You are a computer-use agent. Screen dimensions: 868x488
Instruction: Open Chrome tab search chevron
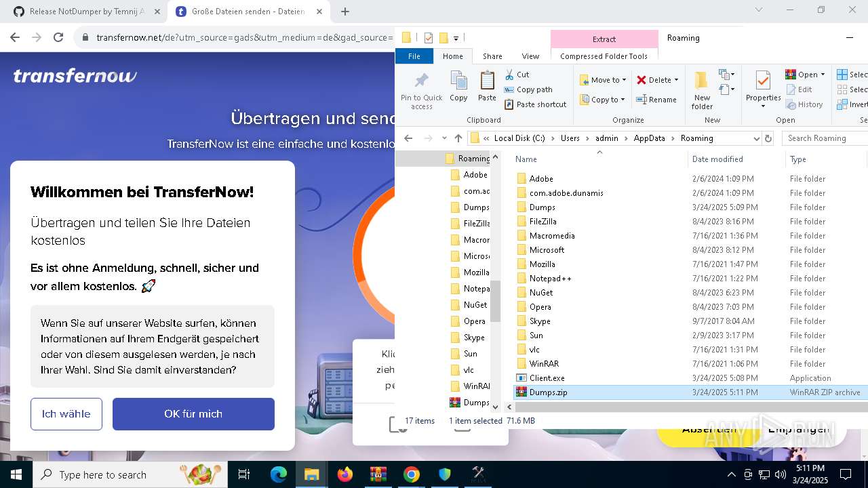(x=759, y=10)
